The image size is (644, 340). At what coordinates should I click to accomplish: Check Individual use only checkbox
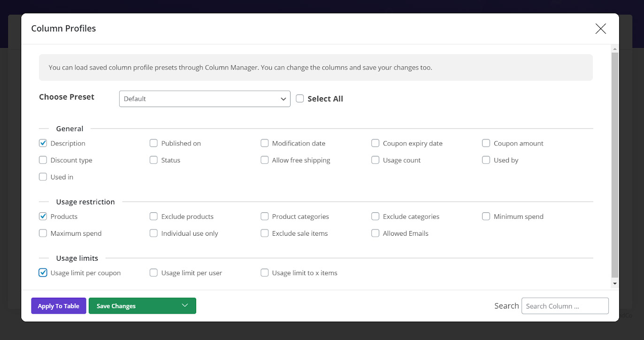tap(153, 233)
